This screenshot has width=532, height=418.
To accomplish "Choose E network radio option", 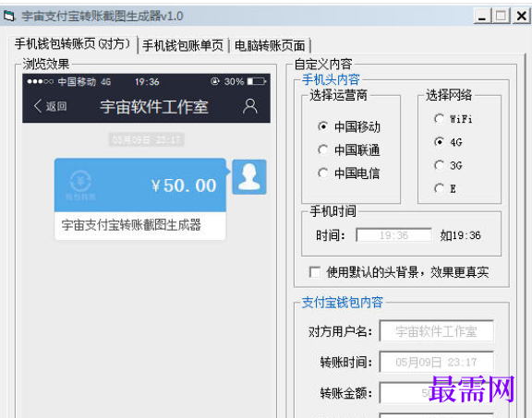I will pos(439,188).
